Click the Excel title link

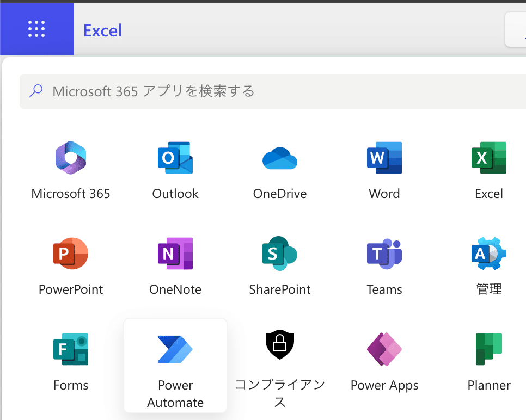tap(102, 30)
